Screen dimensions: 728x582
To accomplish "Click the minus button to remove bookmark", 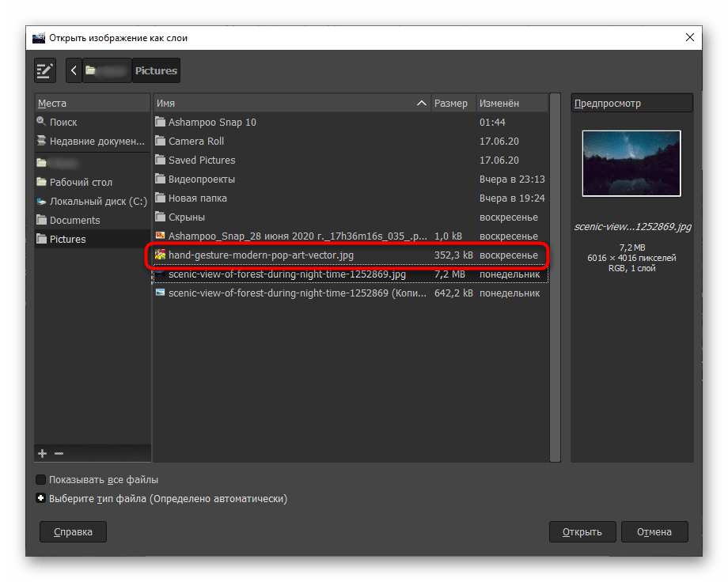I will (59, 453).
